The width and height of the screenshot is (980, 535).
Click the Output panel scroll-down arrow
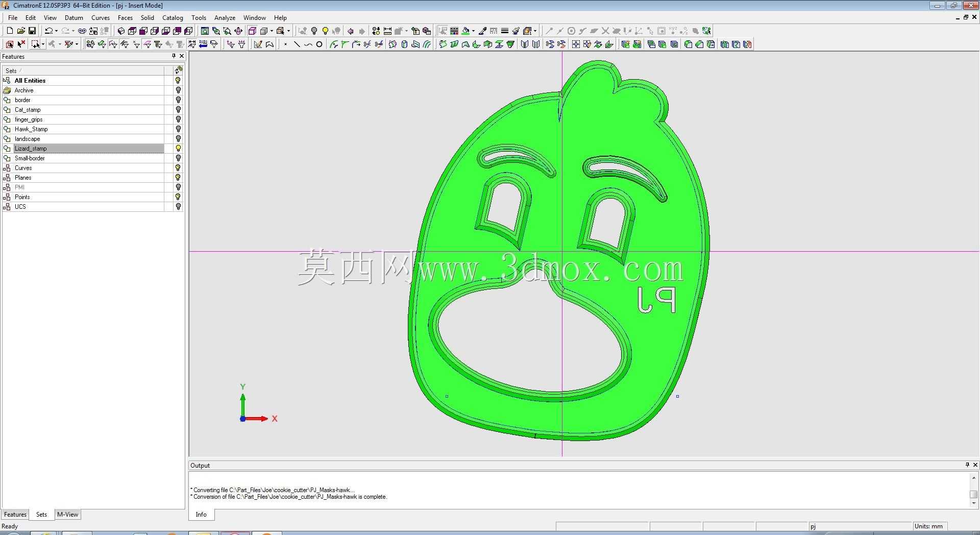pyautogui.click(x=974, y=503)
